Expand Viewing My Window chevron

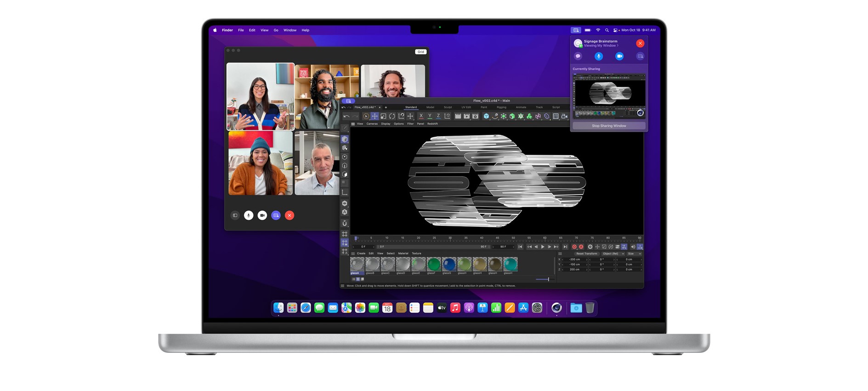pos(618,46)
